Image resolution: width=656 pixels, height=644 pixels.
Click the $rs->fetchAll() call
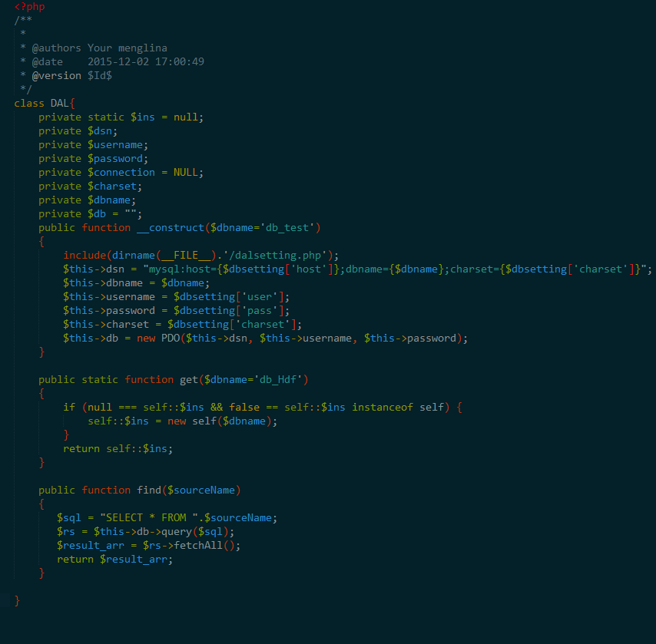click(191, 545)
